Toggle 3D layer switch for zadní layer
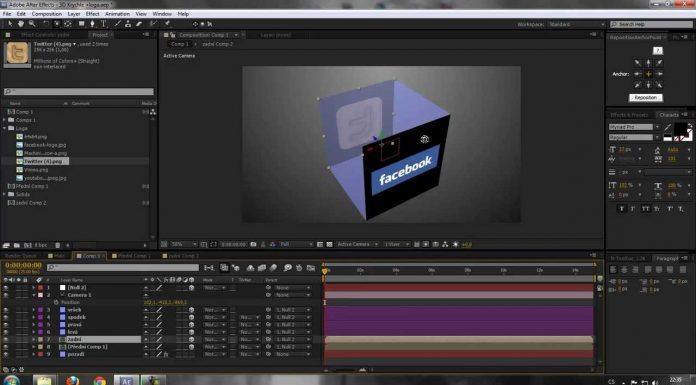This screenshot has width=696, height=385. coord(191,339)
